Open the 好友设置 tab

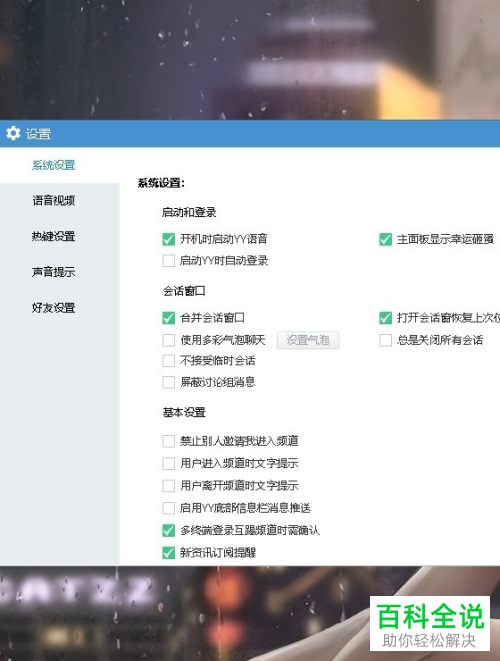tap(54, 308)
